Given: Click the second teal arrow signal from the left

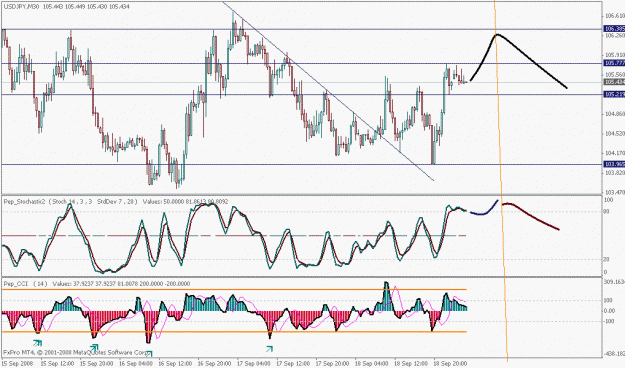Looking at the screenshot, I should (x=94, y=348).
